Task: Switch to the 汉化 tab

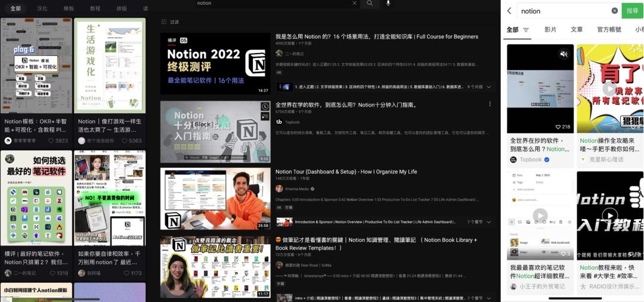Action: click(42, 8)
